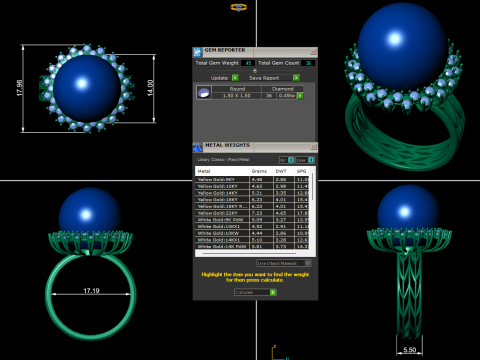Select the White Gold:10KW row
The width and height of the screenshot is (480, 360).
pyautogui.click(x=252, y=233)
